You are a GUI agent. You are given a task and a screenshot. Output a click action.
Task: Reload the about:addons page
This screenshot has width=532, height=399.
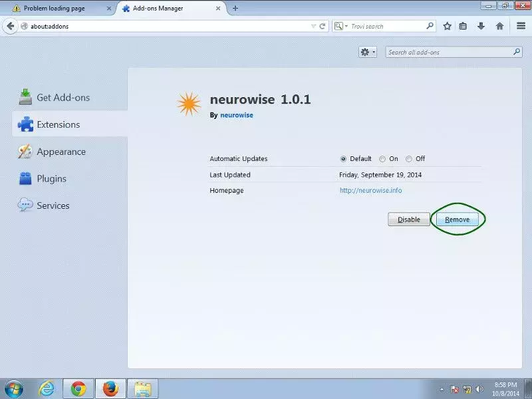[x=323, y=26]
